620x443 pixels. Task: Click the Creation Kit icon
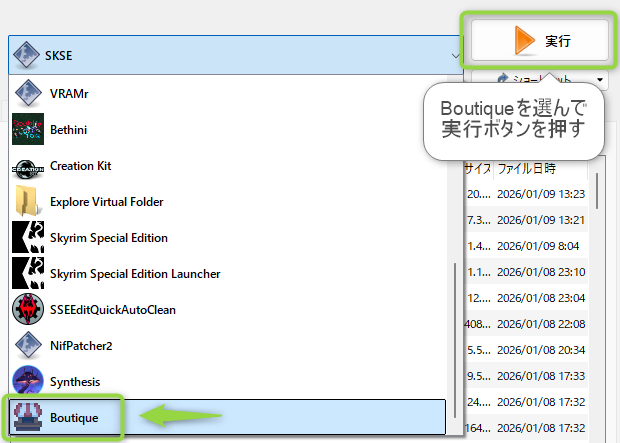(x=25, y=165)
